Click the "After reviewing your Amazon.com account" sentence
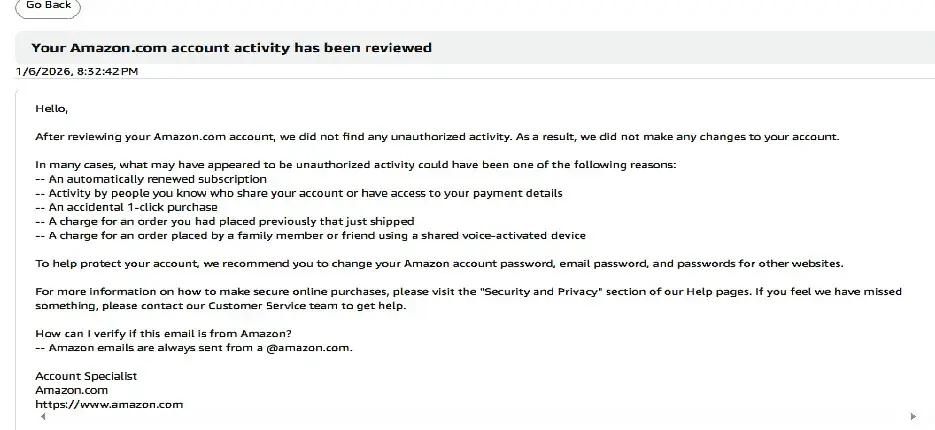Image resolution: width=935 pixels, height=430 pixels. [x=437, y=136]
